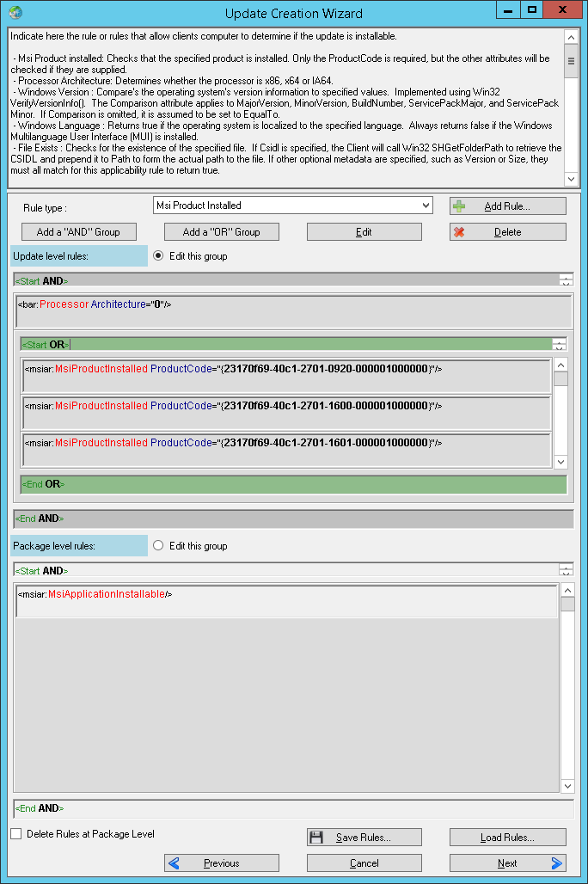The image size is (588, 884).
Task: Click the stepper on the package-level Start AND header
Action: tap(566, 570)
